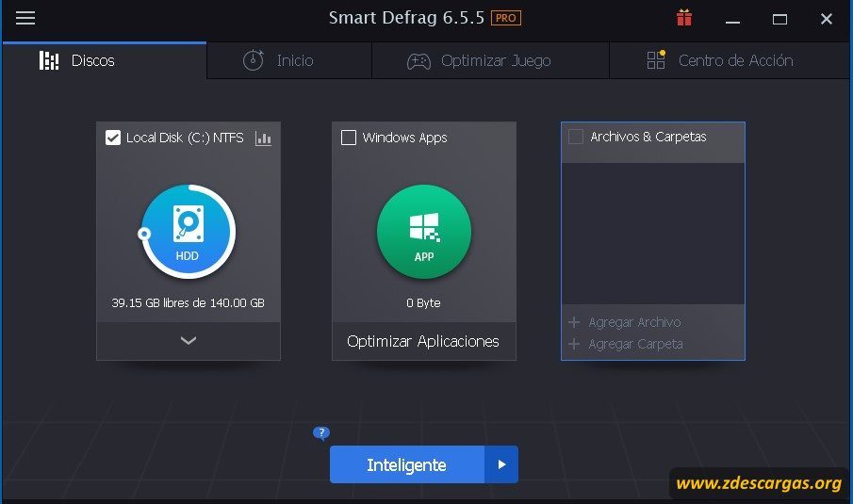This screenshot has width=853, height=504.
Task: Click the Agregar Archivo link
Action: point(634,322)
